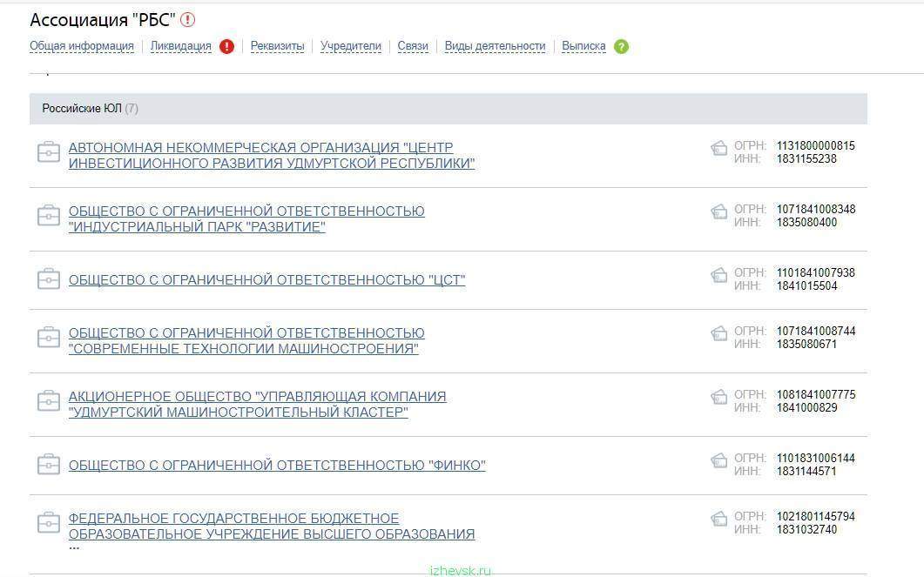Select ОГРН value 1071841008744
Screen dimensions: 924x577
click(x=816, y=331)
